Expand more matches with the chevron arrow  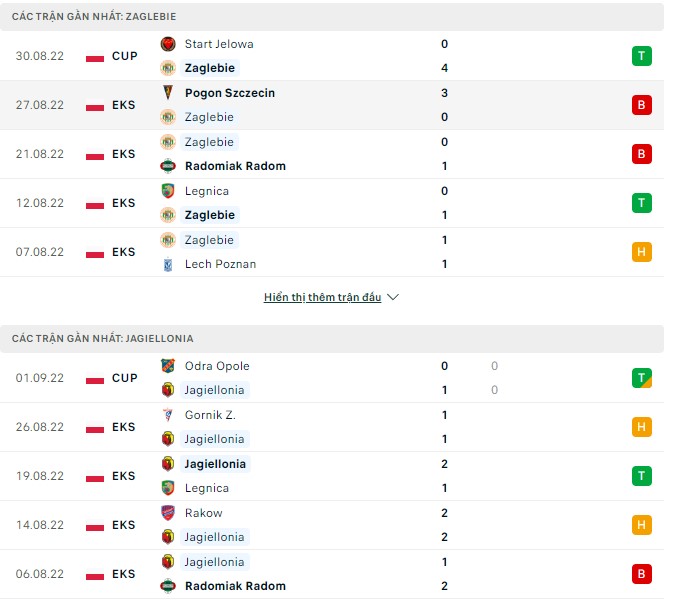(393, 298)
